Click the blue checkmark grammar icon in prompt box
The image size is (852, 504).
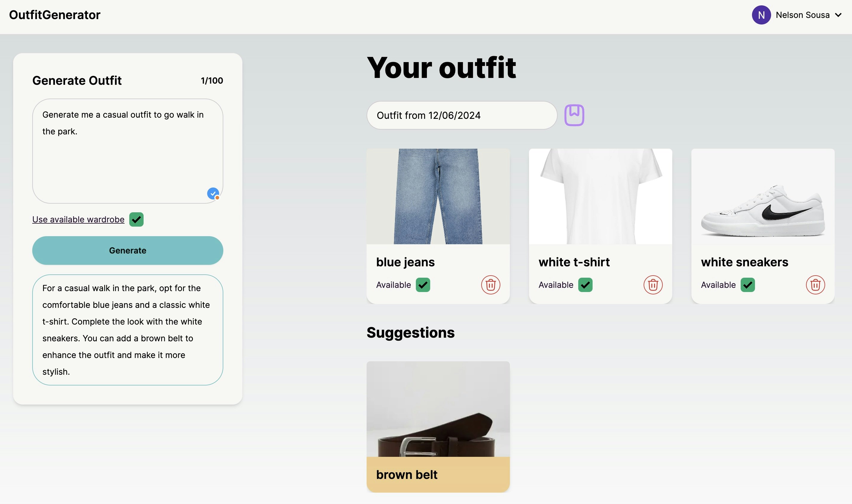(x=213, y=193)
